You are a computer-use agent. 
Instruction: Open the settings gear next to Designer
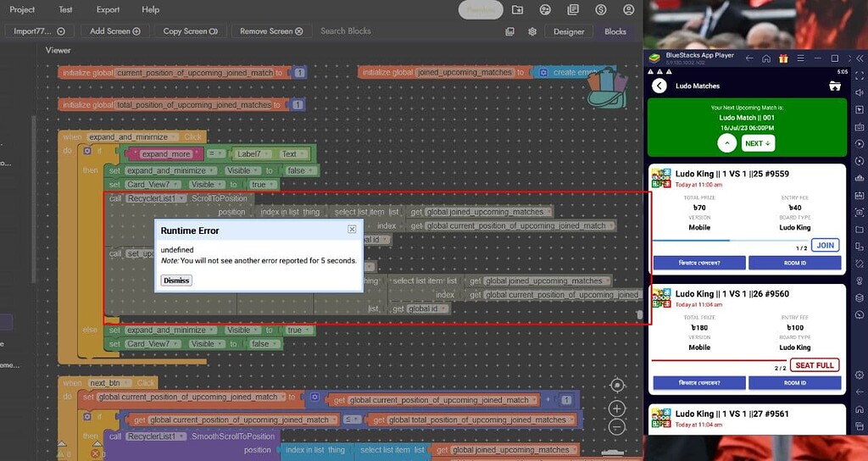point(532,31)
